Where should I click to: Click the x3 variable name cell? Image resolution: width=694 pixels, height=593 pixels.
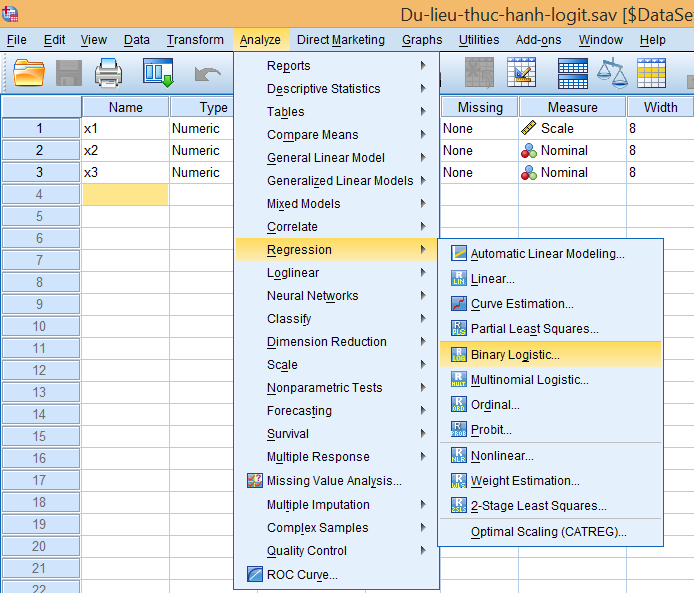click(x=125, y=172)
